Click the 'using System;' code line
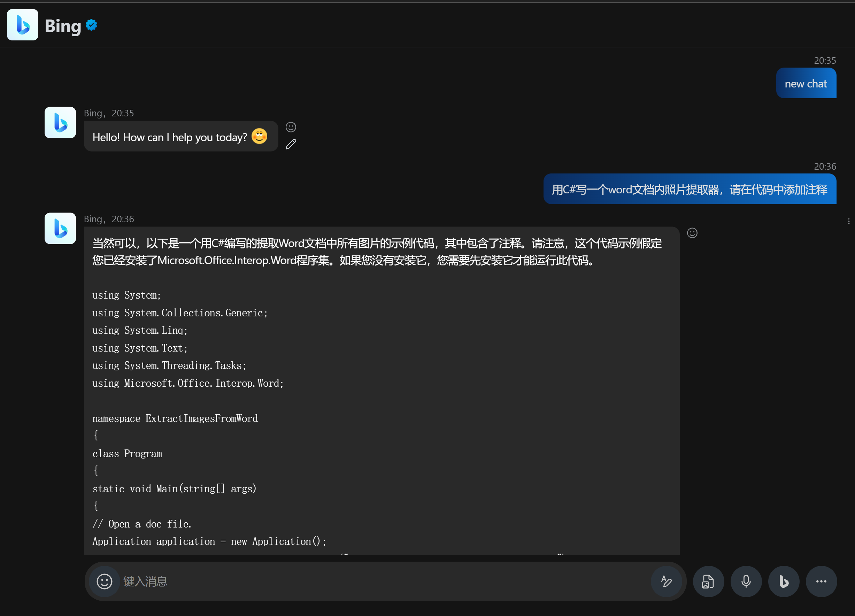Image resolution: width=855 pixels, height=616 pixels. (127, 295)
